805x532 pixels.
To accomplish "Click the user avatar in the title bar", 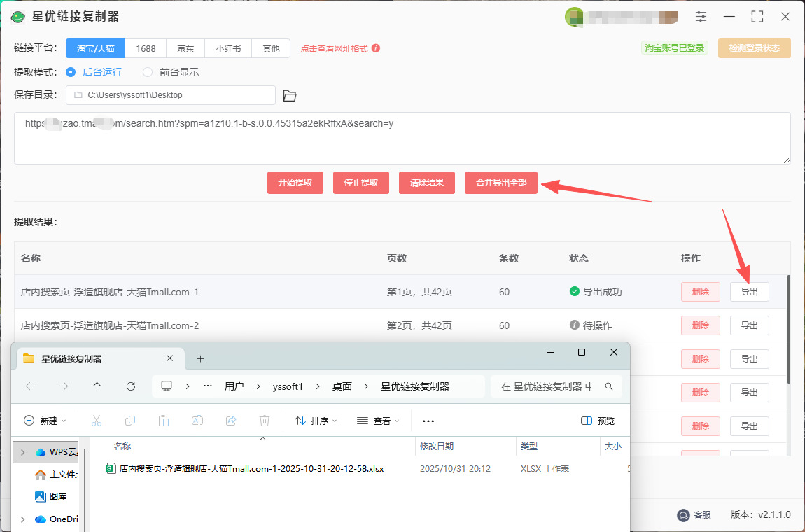I will click(574, 16).
